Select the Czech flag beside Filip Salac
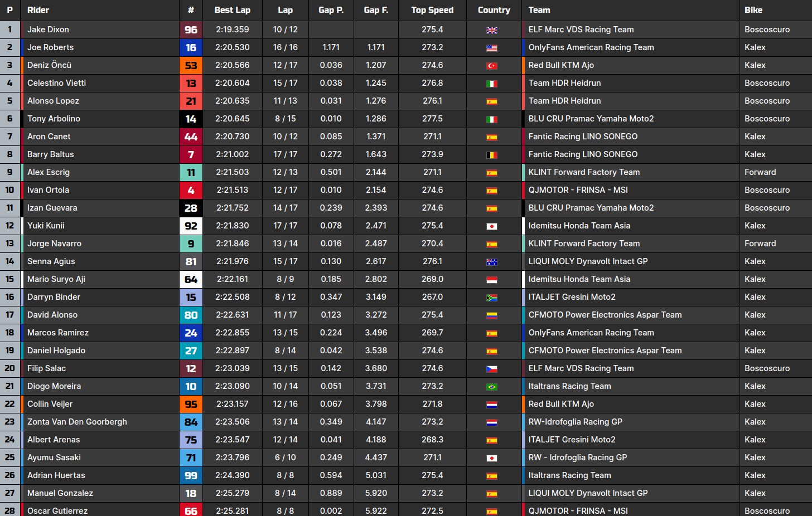 tap(491, 369)
